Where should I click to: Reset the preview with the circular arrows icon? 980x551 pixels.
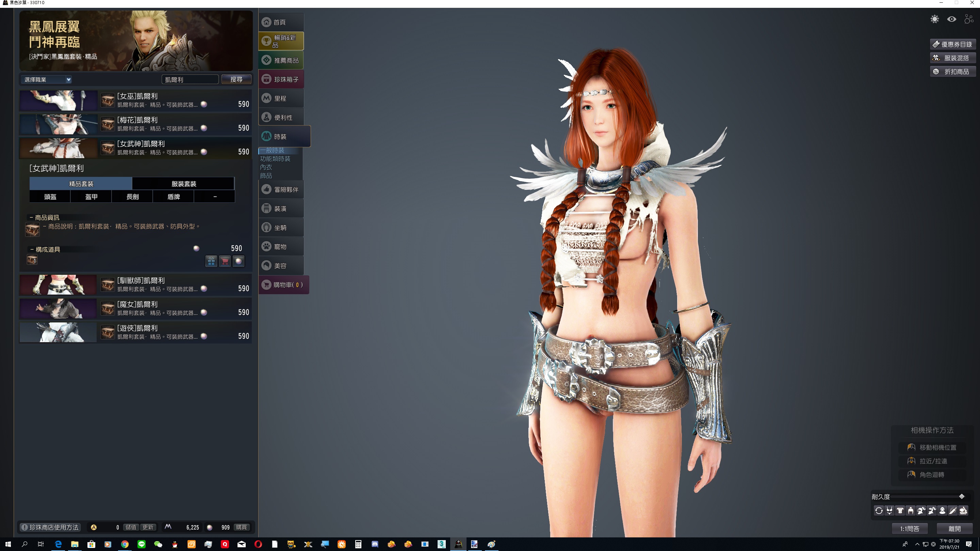pyautogui.click(x=879, y=511)
